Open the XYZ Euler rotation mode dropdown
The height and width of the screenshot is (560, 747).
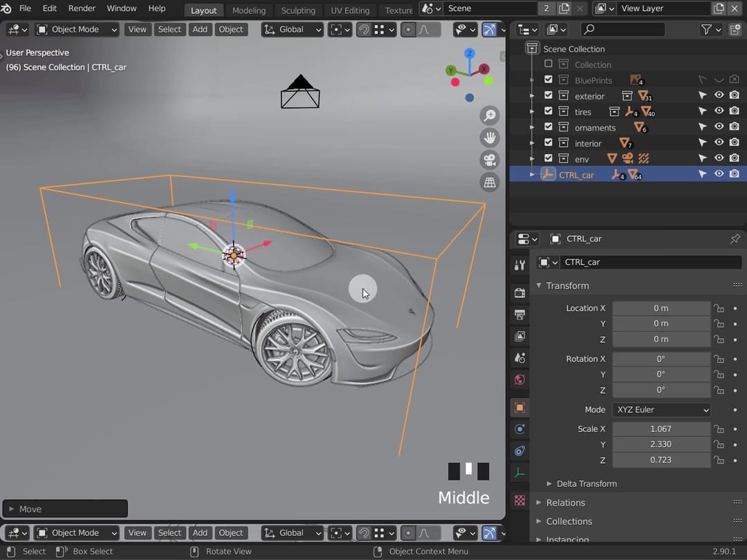pyautogui.click(x=661, y=409)
